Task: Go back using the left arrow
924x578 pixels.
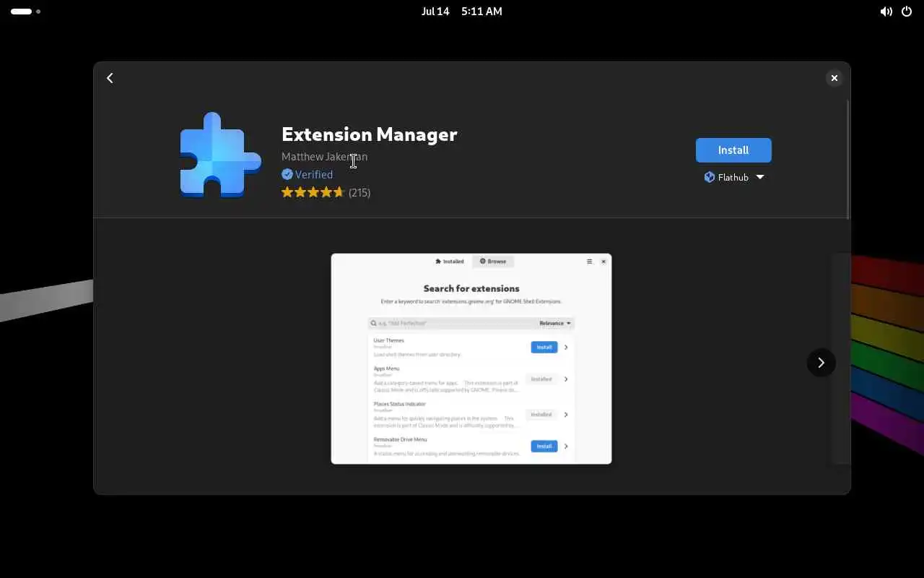Action: coord(110,78)
